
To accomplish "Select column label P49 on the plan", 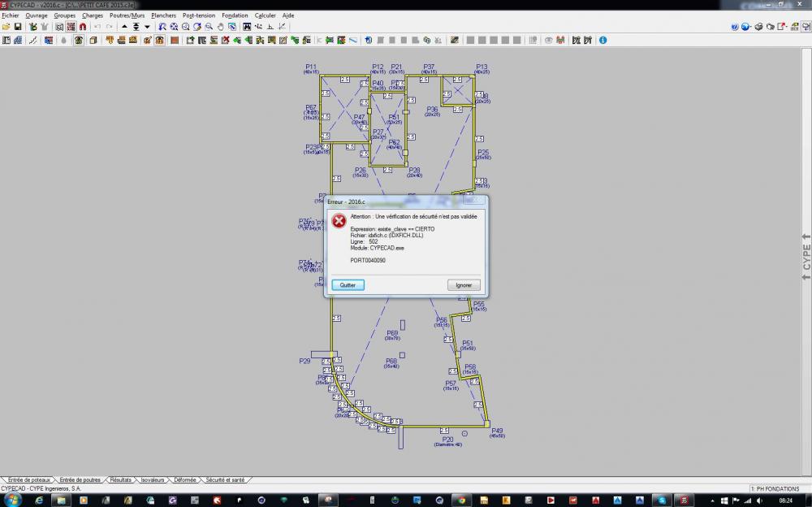I will tap(497, 431).
